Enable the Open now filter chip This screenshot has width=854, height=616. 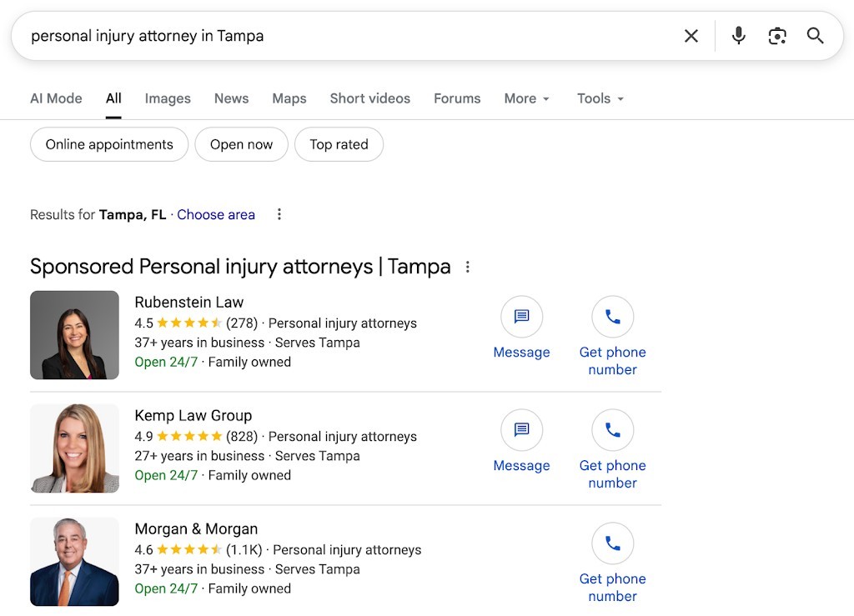(241, 144)
